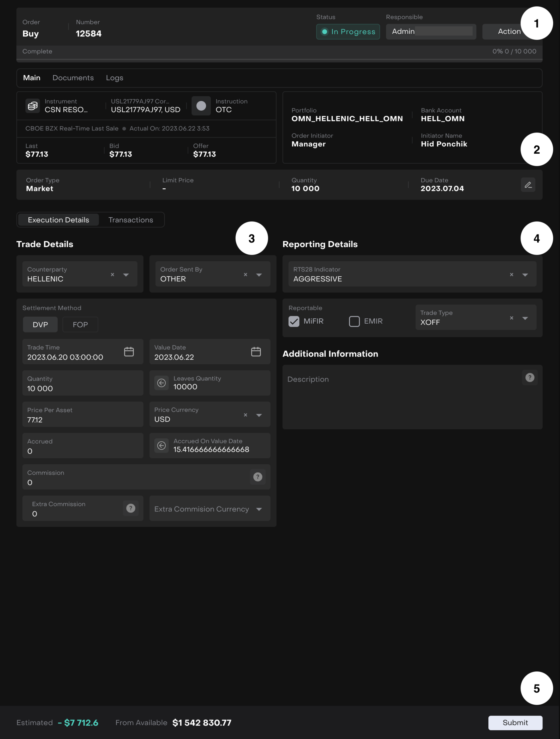Screen dimensions: 560x739
Task: Expand the Order Sent By dropdown
Action: [x=259, y=275]
